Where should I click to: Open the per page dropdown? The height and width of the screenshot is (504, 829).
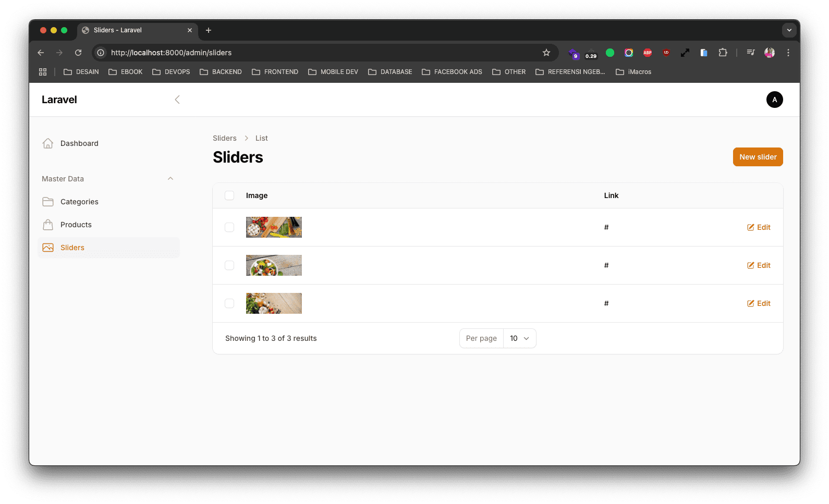[x=519, y=338]
